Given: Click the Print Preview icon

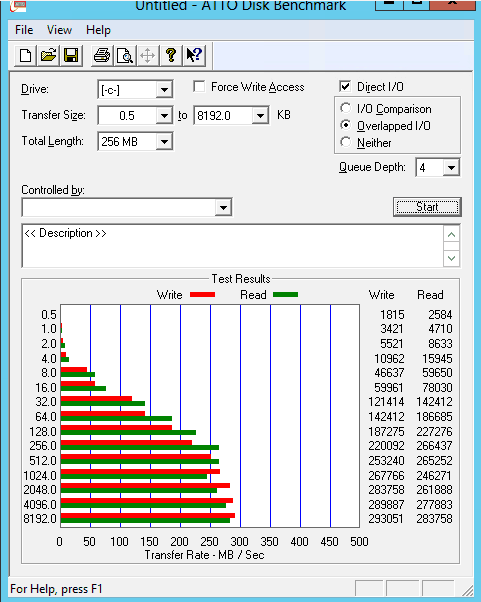Looking at the screenshot, I should point(125,56).
